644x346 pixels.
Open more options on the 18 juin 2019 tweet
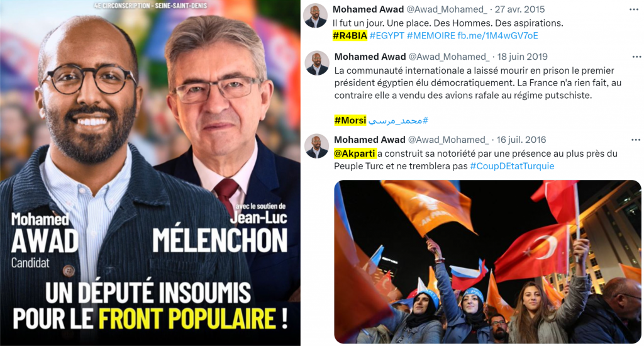click(636, 57)
